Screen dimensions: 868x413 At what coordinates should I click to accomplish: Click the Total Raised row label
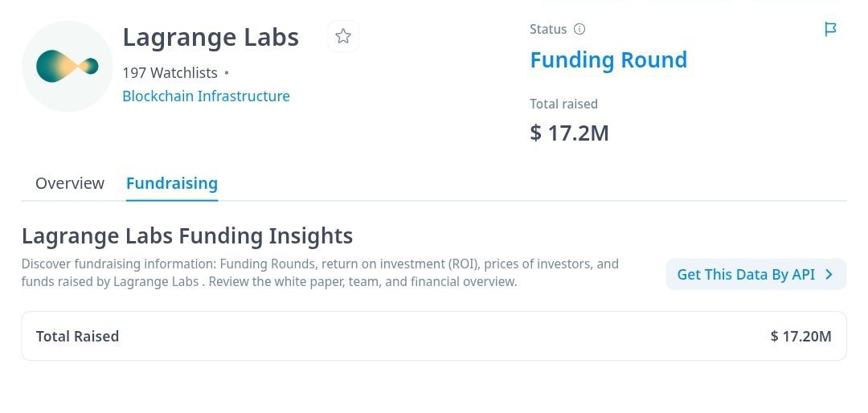[x=77, y=337]
